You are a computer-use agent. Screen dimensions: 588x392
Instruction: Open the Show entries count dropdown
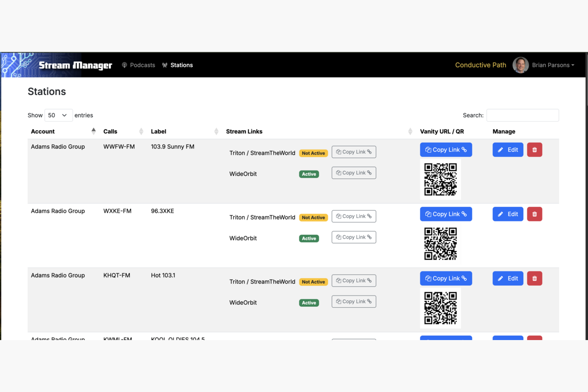pyautogui.click(x=58, y=115)
